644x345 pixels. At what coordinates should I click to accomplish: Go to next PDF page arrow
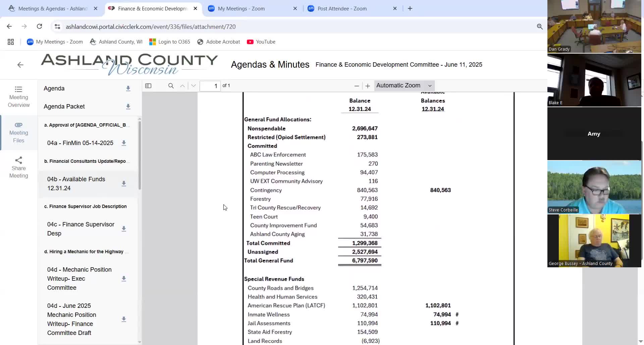[194, 86]
